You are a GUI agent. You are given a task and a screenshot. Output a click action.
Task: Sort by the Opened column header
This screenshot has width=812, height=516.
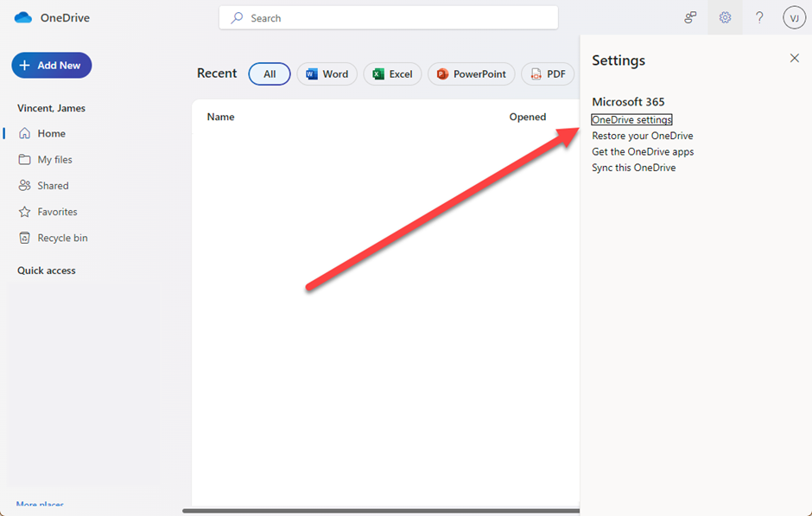coord(528,117)
